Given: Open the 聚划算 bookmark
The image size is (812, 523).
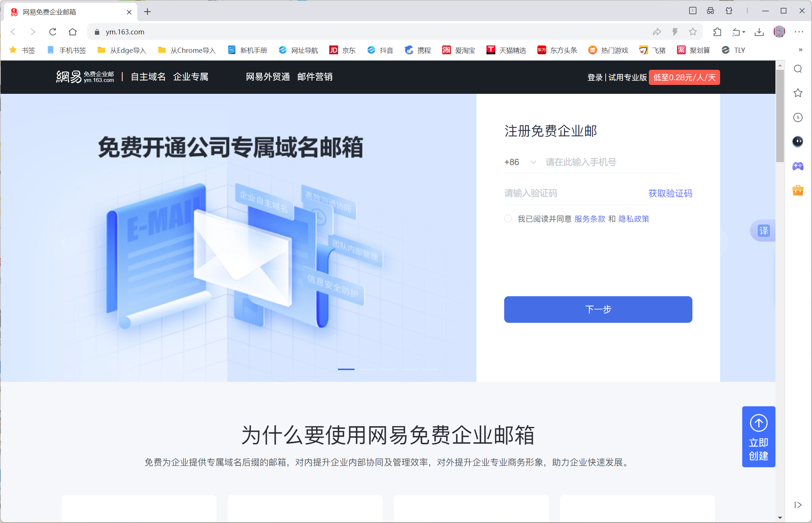Looking at the screenshot, I should tap(694, 50).
